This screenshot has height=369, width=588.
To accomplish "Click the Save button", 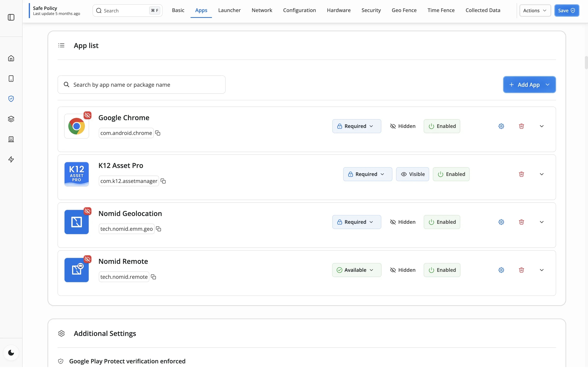I will point(566,10).
